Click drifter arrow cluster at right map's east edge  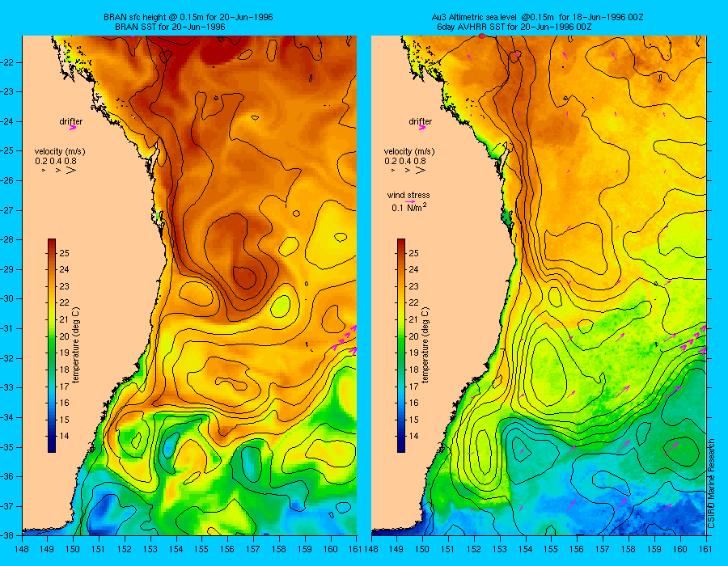click(694, 340)
